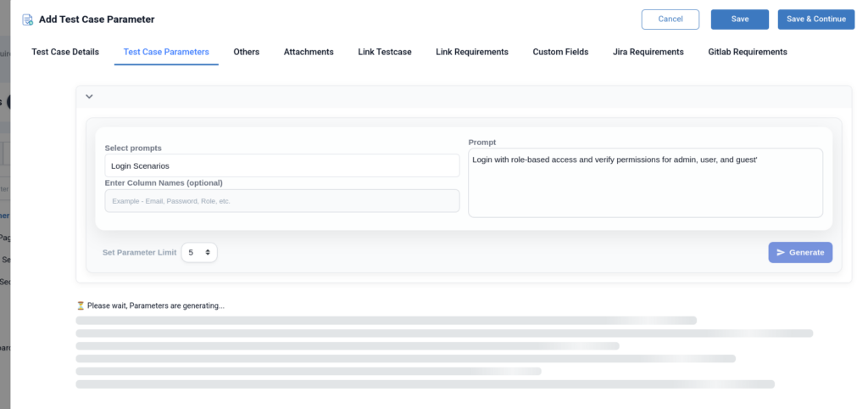Click the Add Test Case Parameter document icon

[28, 20]
